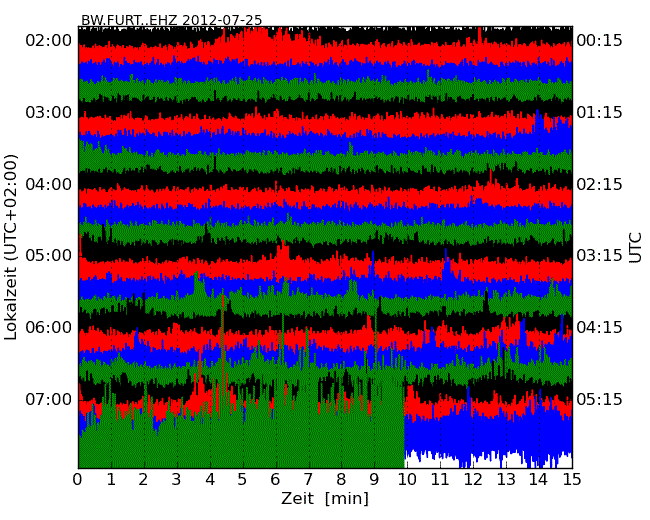Click the 5 minute tick label
This screenshot has height=520, width=650.
[243, 480]
